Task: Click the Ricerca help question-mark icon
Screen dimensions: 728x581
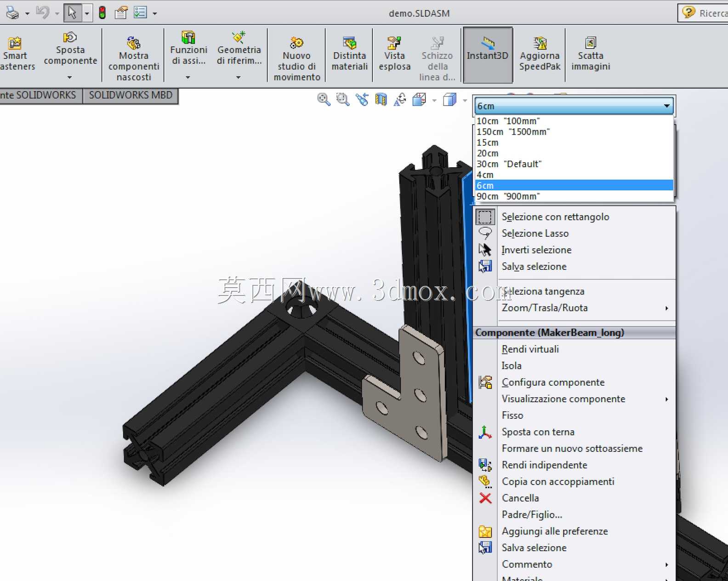Action: [688, 12]
